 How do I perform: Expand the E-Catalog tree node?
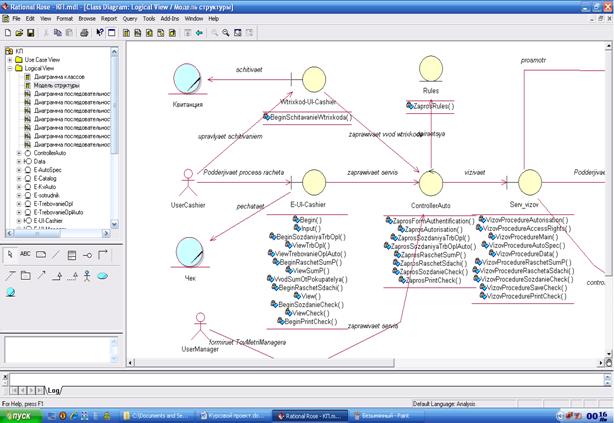click(x=18, y=178)
